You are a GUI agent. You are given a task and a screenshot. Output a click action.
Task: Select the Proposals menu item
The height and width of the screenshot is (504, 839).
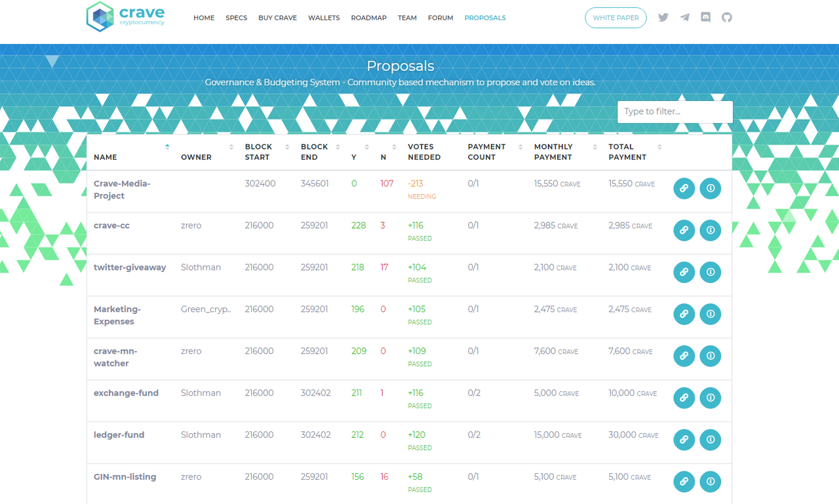485,18
